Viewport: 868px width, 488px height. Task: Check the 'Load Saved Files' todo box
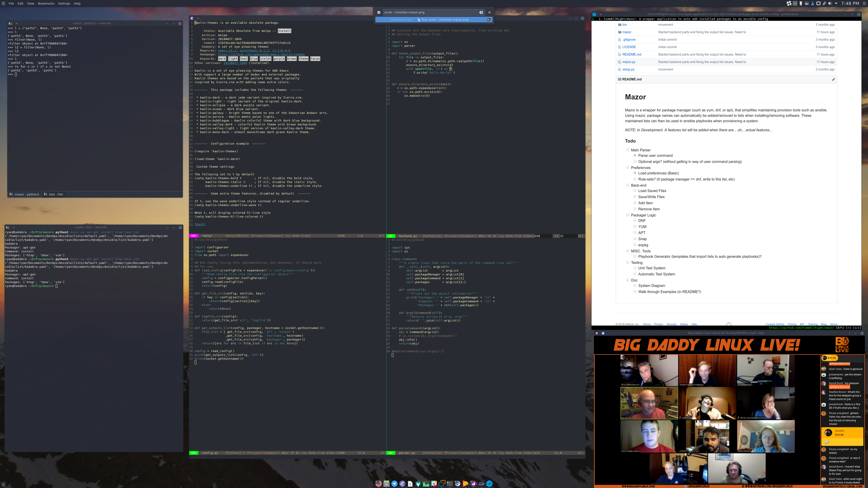point(635,191)
